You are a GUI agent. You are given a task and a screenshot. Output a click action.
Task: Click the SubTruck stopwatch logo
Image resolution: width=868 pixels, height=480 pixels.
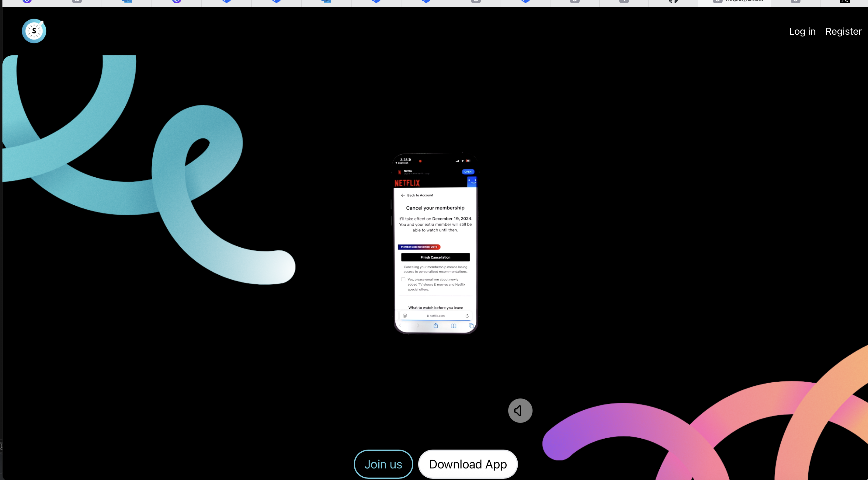[x=34, y=31]
